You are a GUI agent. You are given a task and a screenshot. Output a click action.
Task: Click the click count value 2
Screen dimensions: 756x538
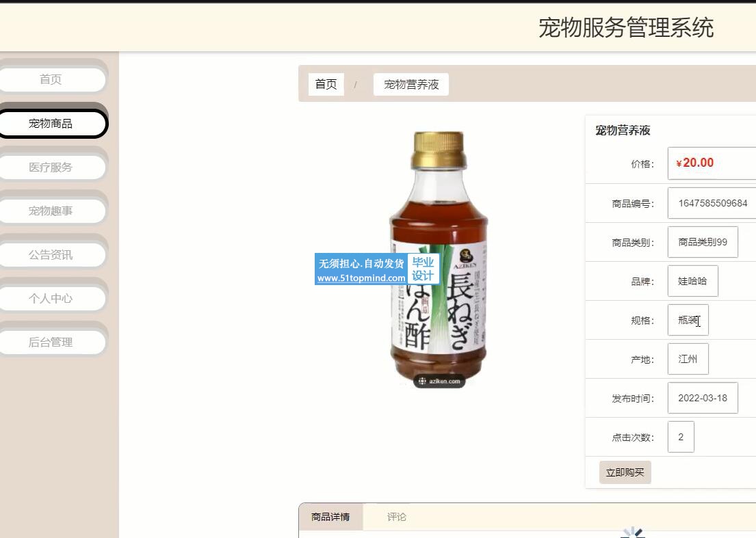pyautogui.click(x=681, y=437)
